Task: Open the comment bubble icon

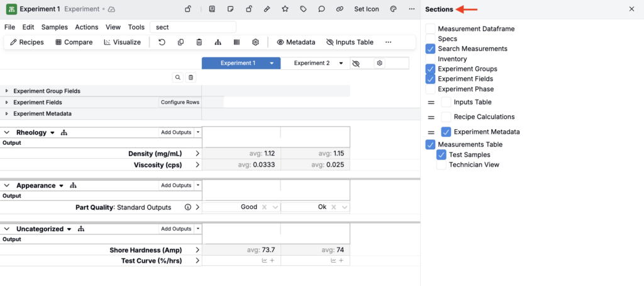Action: pyautogui.click(x=321, y=9)
